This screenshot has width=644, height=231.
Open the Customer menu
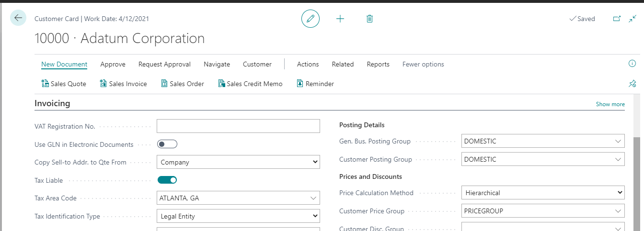click(x=257, y=64)
